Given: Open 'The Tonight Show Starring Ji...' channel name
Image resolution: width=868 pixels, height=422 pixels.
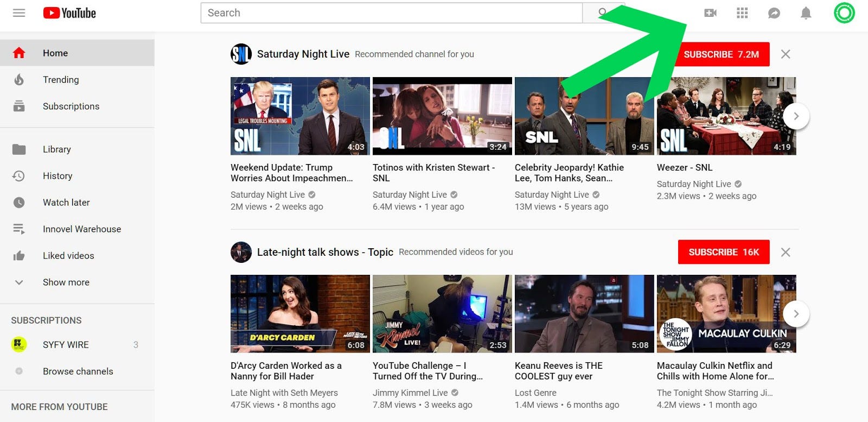Looking at the screenshot, I should (715, 393).
